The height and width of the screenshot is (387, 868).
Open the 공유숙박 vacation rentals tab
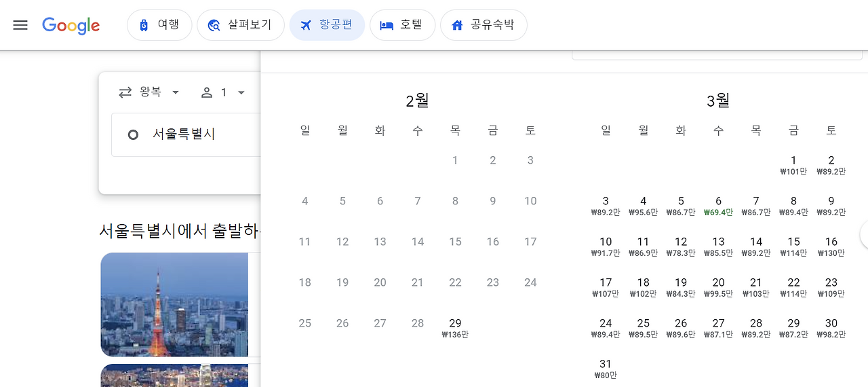click(484, 25)
